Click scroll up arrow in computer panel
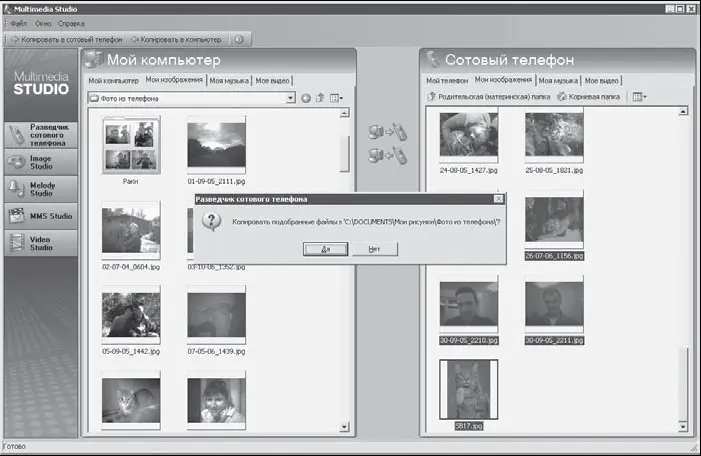 click(344, 113)
